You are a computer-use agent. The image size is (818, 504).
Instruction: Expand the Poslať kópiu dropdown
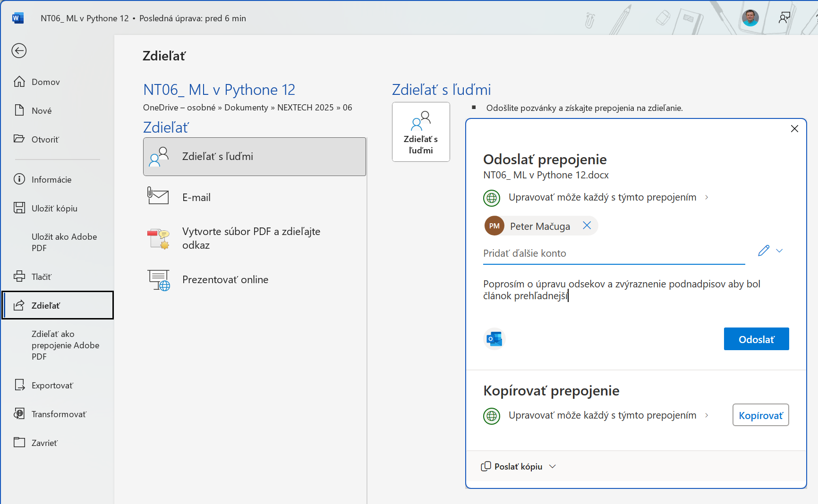(553, 466)
